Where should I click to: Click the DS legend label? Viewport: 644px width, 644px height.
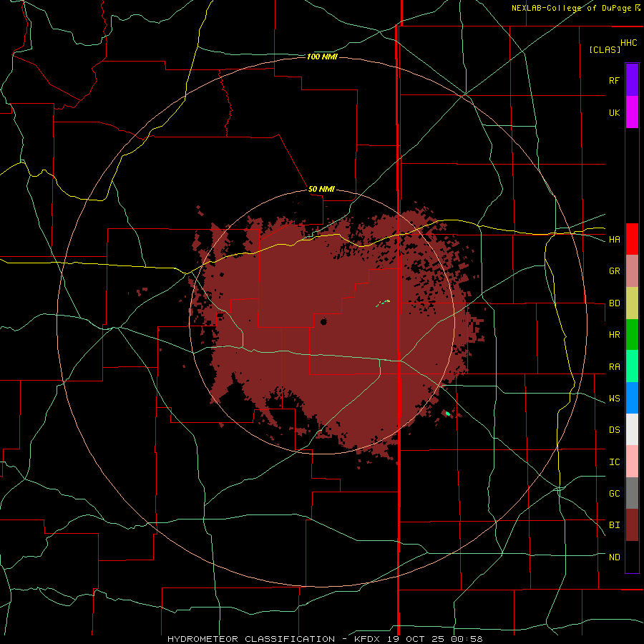614,430
